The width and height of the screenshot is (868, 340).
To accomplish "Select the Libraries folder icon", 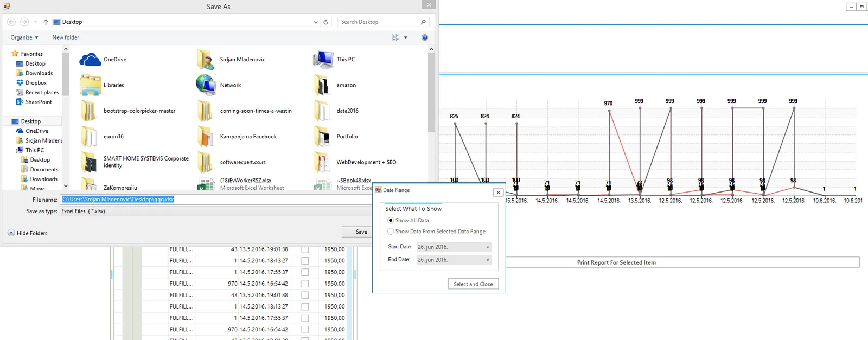I will (90, 85).
